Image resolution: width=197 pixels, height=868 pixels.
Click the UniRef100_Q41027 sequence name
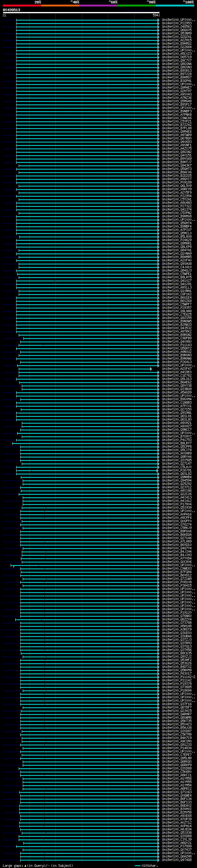pyautogui.click(x=177, y=281)
